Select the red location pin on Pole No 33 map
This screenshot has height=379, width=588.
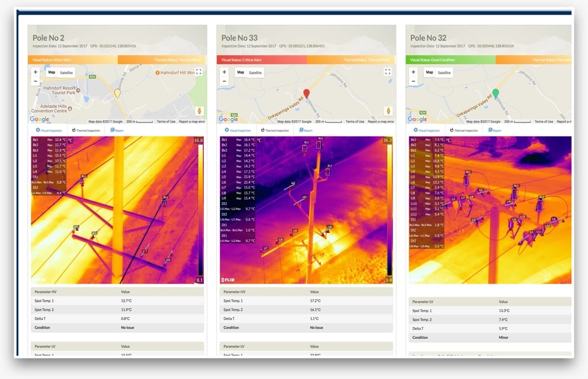(x=307, y=94)
